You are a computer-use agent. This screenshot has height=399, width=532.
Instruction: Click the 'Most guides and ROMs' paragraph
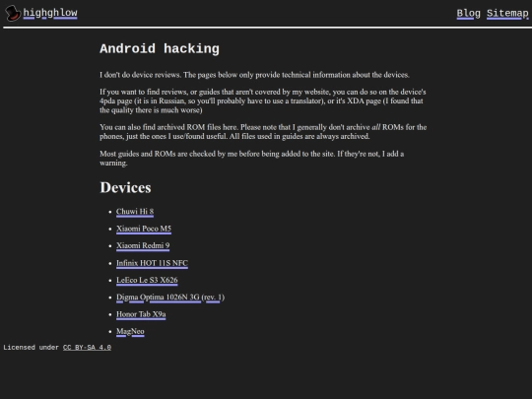point(252,158)
